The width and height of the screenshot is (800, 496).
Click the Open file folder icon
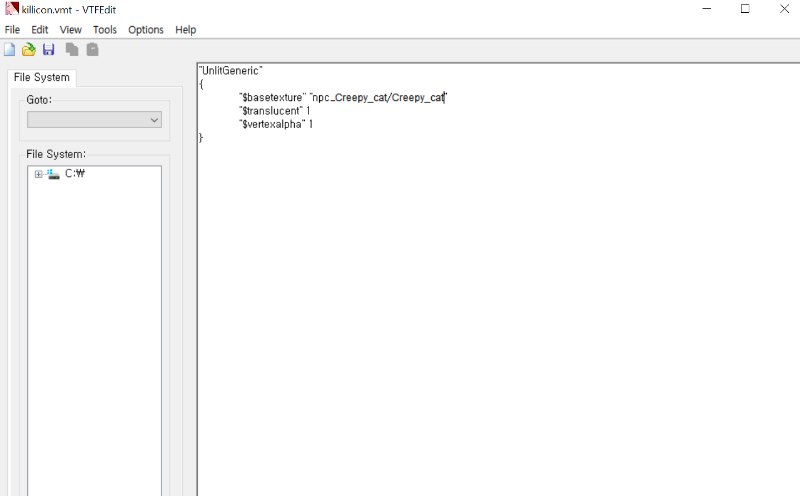click(29, 49)
